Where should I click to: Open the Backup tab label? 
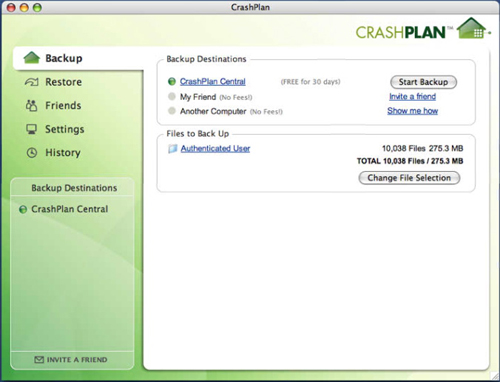coord(64,58)
